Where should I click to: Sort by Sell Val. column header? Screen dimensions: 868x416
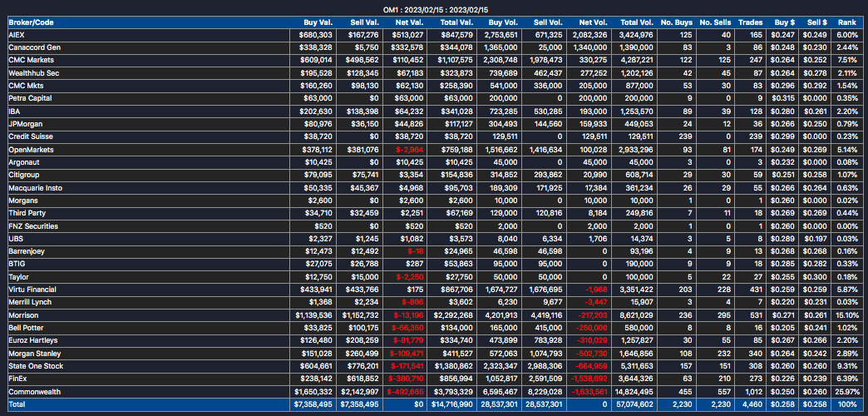click(x=364, y=22)
